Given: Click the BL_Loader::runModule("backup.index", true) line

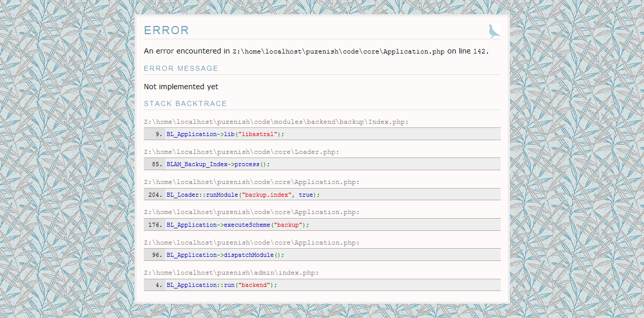Looking at the screenshot, I should coord(243,195).
